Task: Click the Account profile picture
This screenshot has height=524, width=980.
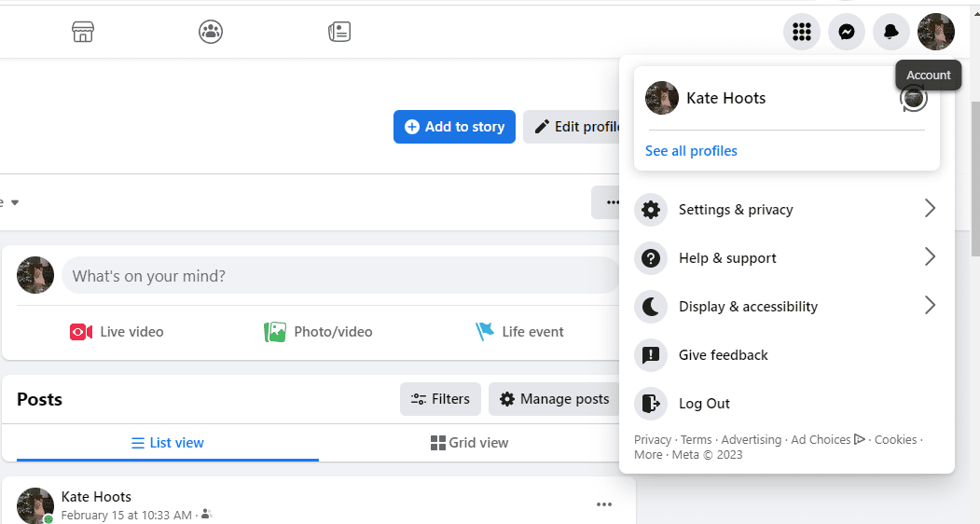Action: (935, 32)
